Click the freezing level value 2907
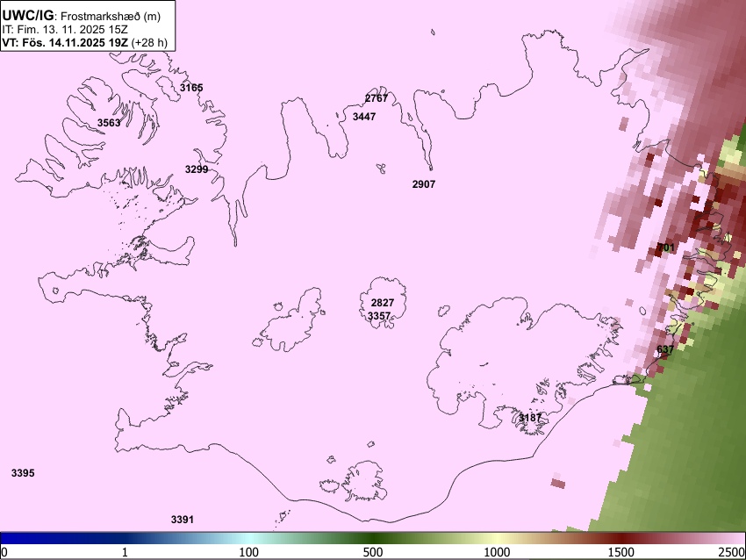The width and height of the screenshot is (746, 560). coord(423,184)
